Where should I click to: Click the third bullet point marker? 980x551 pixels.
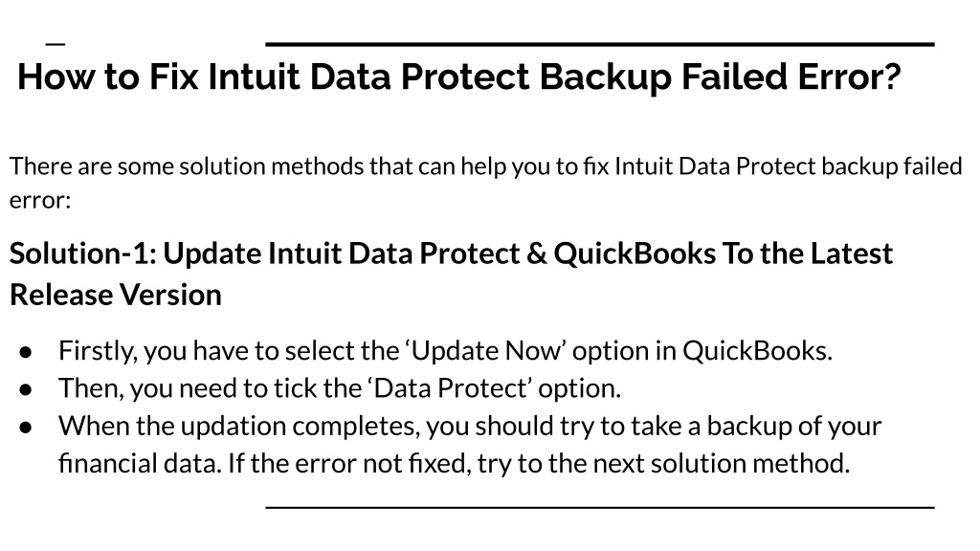26,428
